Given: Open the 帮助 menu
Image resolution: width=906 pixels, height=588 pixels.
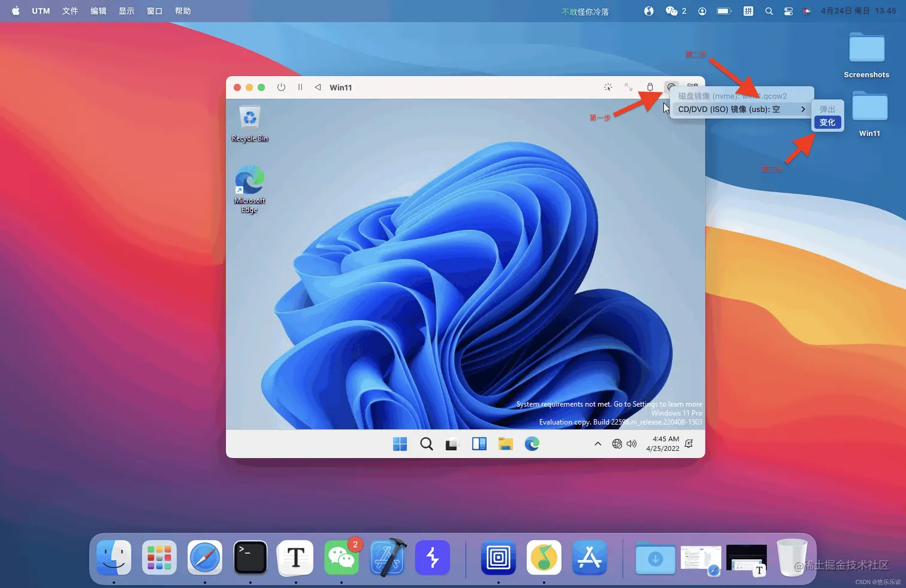Looking at the screenshot, I should tap(183, 11).
